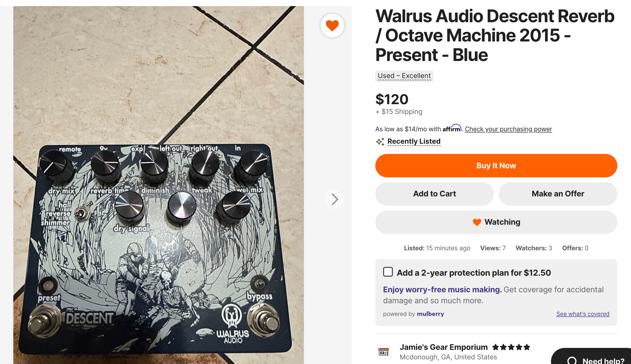This screenshot has width=631, height=364.
Task: Click Make an Offer
Action: pyautogui.click(x=558, y=194)
